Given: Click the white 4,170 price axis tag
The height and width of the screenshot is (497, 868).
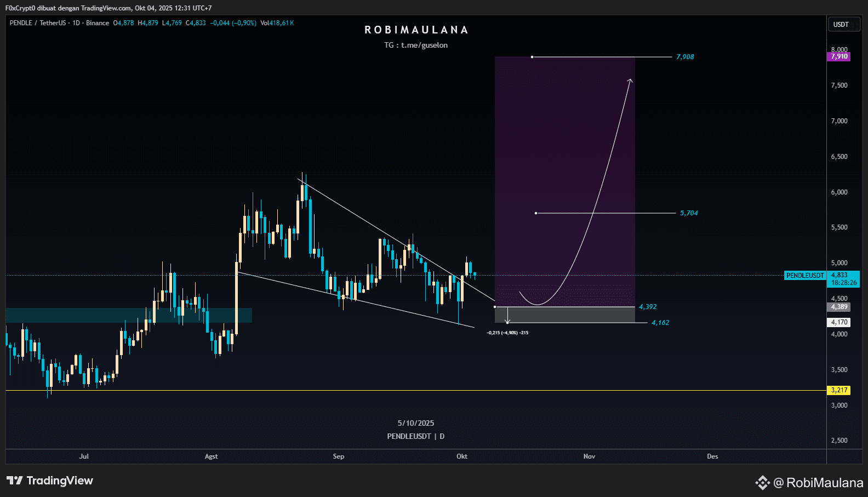Looking at the screenshot, I should (839, 323).
